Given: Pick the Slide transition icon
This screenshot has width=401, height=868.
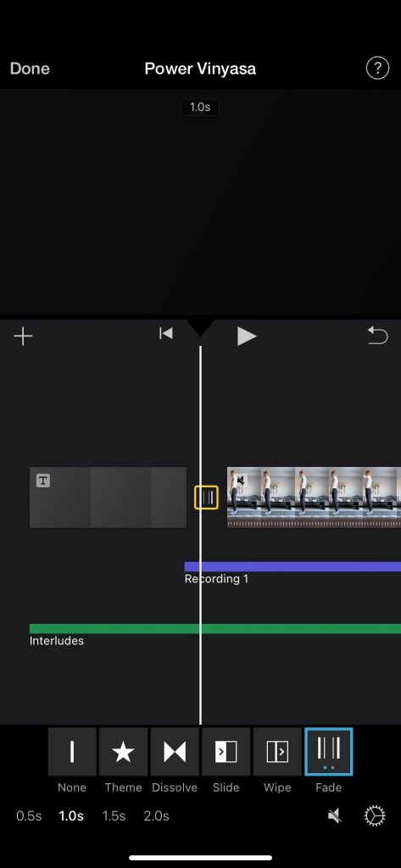Looking at the screenshot, I should click(x=226, y=751).
